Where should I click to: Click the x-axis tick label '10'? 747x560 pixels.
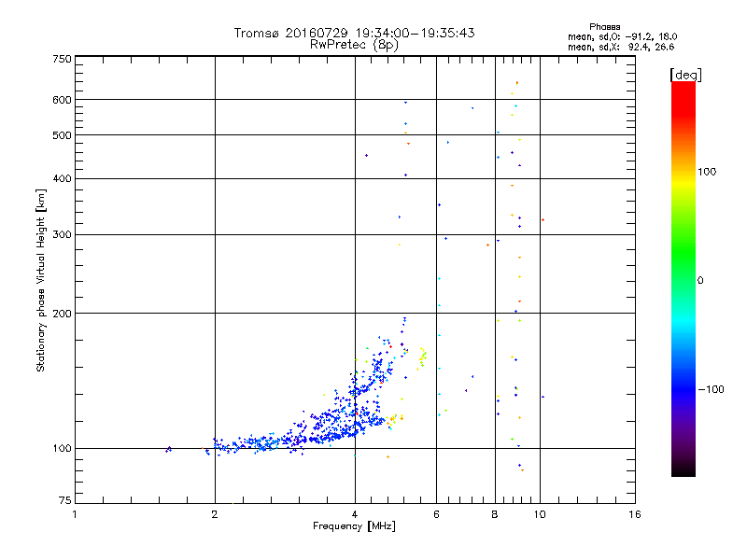click(x=540, y=514)
